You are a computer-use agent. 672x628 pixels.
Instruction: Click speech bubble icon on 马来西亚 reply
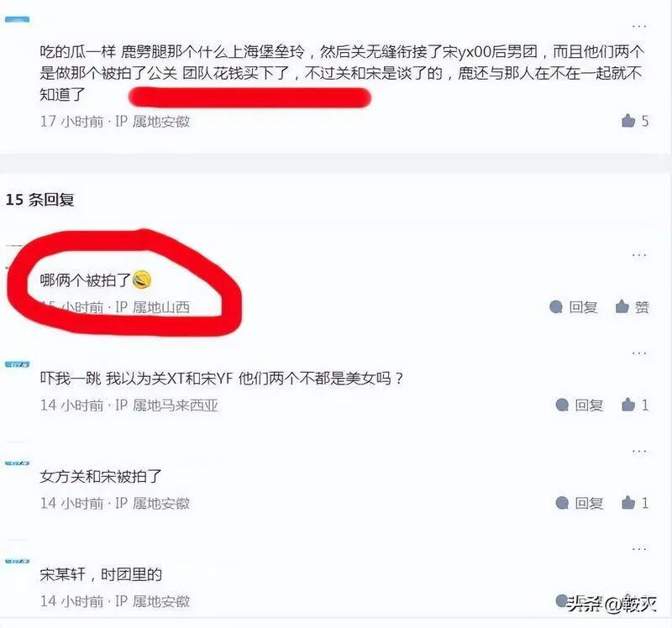(x=562, y=405)
